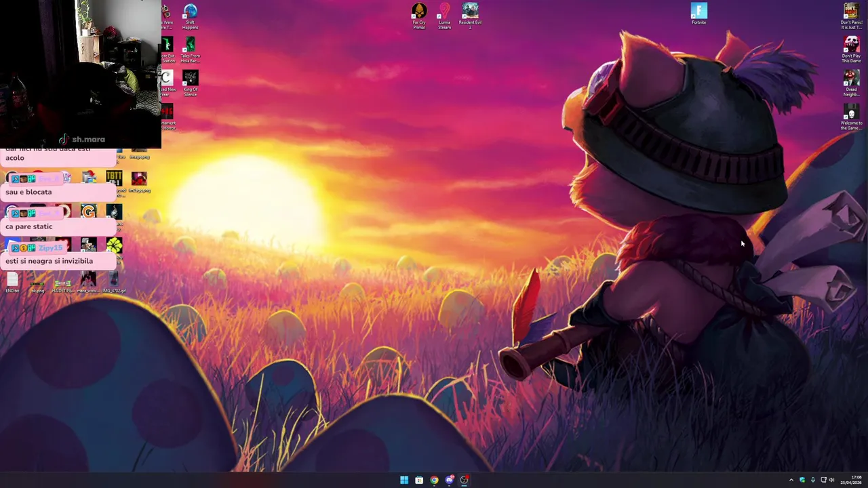Launch Tales From Hoia Baciu shortcut
Image resolution: width=868 pixels, height=488 pixels.
pos(191,50)
